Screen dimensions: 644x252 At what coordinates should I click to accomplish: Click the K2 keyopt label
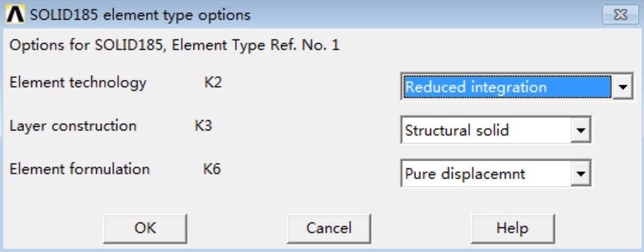pyautogui.click(x=213, y=83)
